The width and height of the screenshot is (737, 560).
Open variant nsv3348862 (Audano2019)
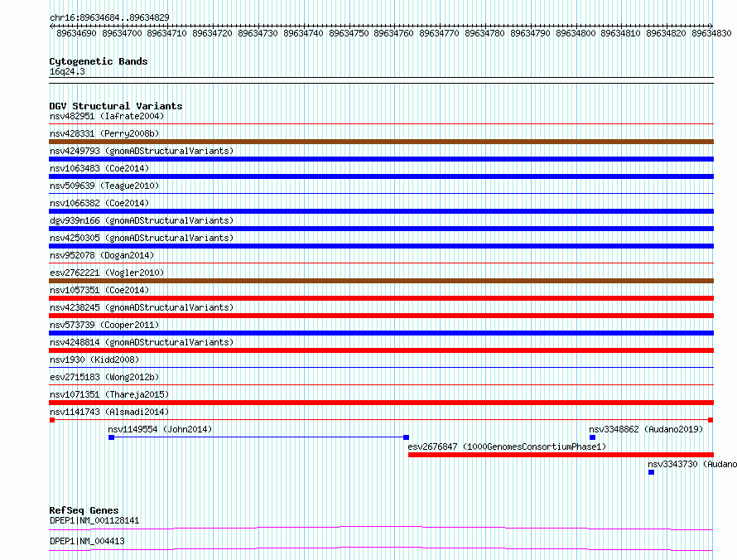646,429
